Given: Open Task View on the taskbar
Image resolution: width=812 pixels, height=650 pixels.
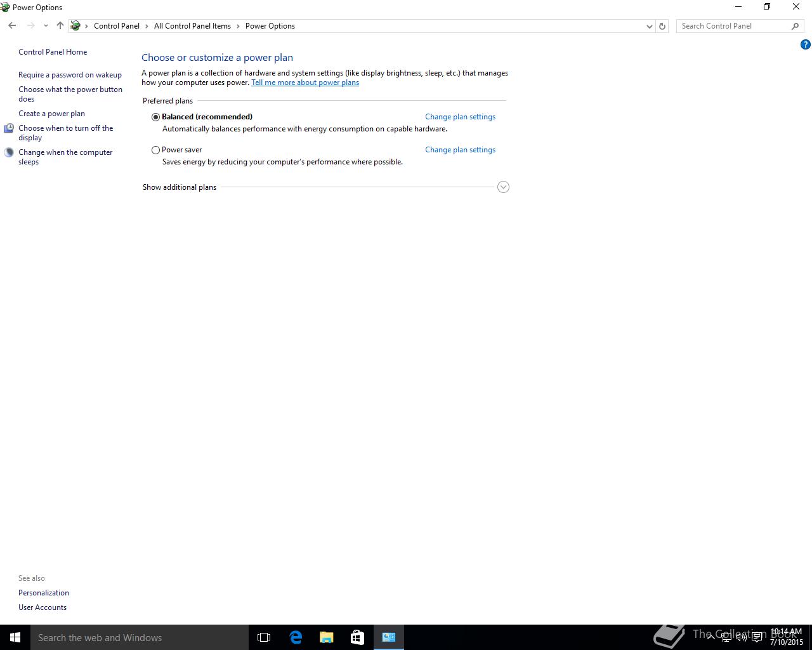Looking at the screenshot, I should (264, 637).
